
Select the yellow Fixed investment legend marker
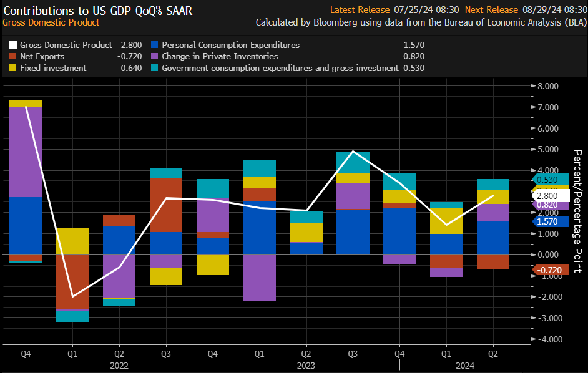(x=13, y=68)
